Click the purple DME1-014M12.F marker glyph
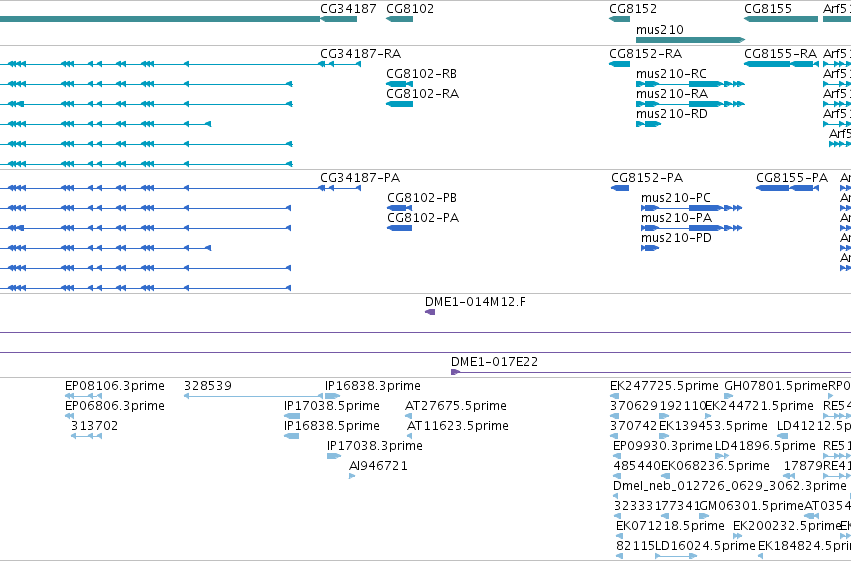This screenshot has width=851, height=561. click(430, 312)
